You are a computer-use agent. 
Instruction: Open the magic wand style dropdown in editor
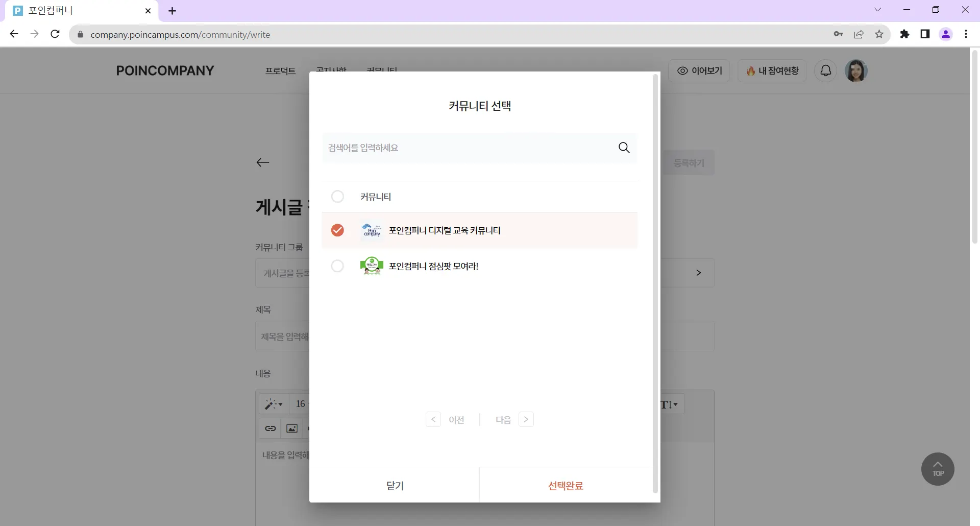pyautogui.click(x=274, y=404)
